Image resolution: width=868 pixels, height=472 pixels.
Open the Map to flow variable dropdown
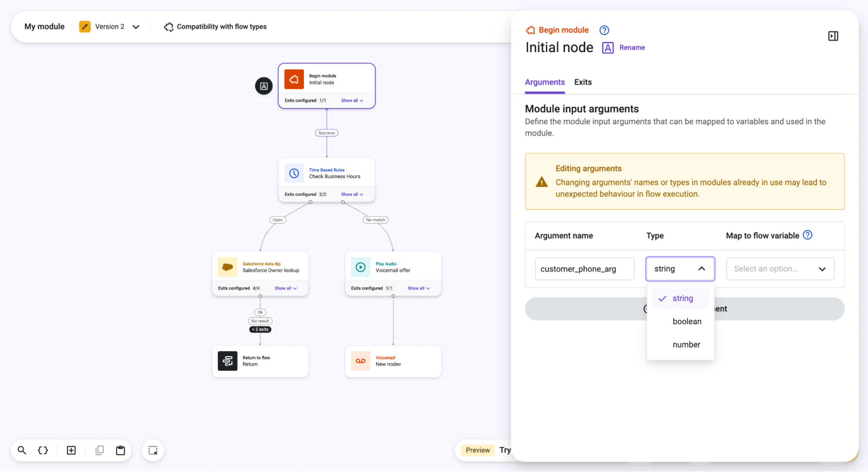[780, 269]
